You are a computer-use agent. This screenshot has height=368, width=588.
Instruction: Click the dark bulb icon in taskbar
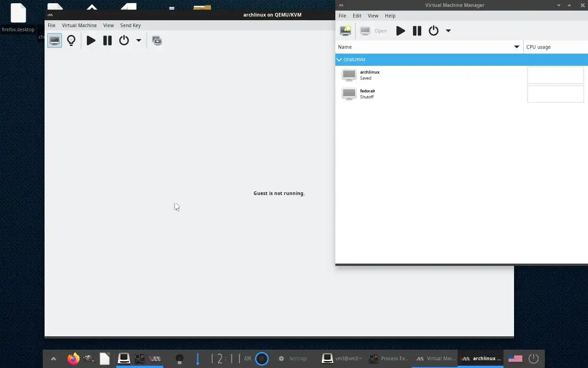coord(180,359)
